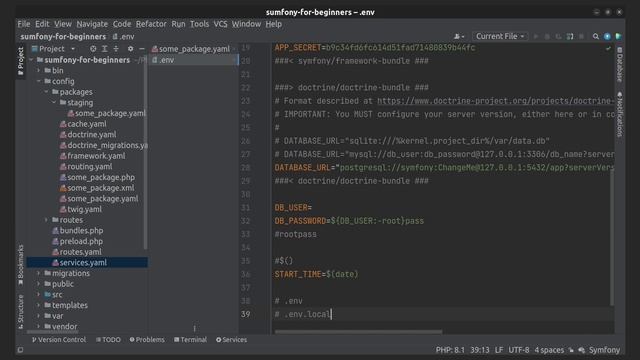Click the Expand All icon in Project panel
This screenshot has width=640, height=360.
(104, 49)
